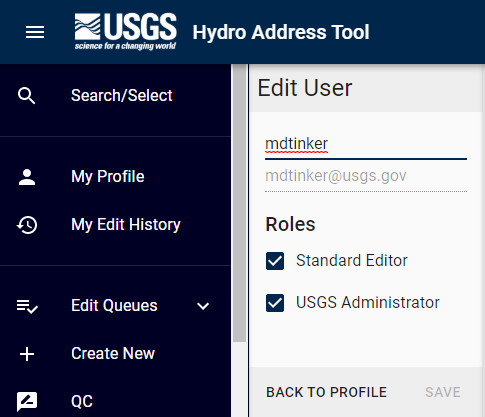
Task: Click the USGS logo
Action: [x=125, y=32]
